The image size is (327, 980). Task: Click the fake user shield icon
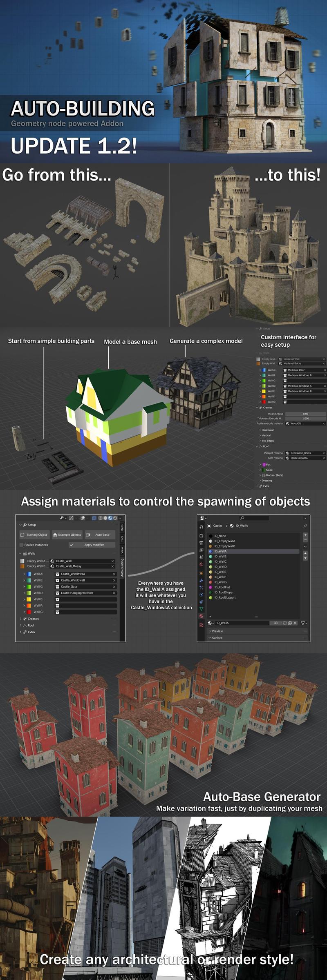(x=285, y=623)
